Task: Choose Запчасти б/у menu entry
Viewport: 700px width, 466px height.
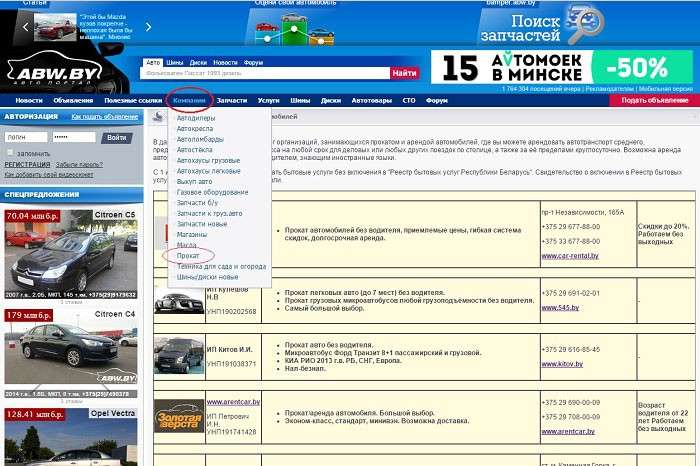Action: 197,203
